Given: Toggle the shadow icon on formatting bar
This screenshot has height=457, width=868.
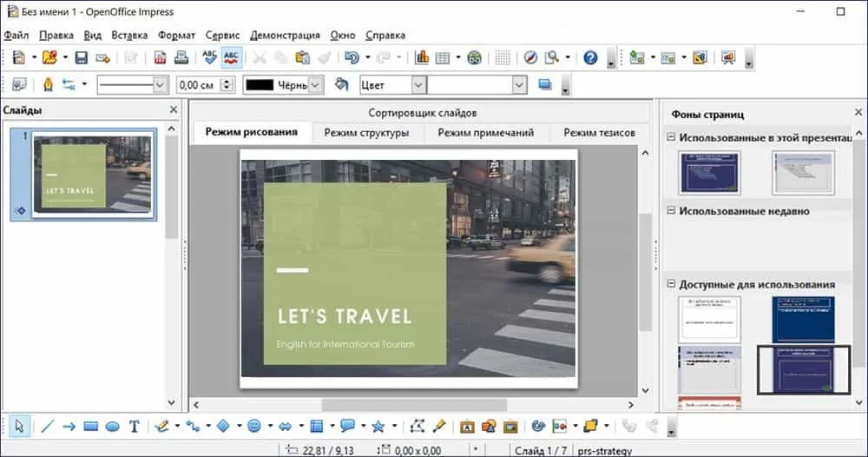Looking at the screenshot, I should [545, 84].
